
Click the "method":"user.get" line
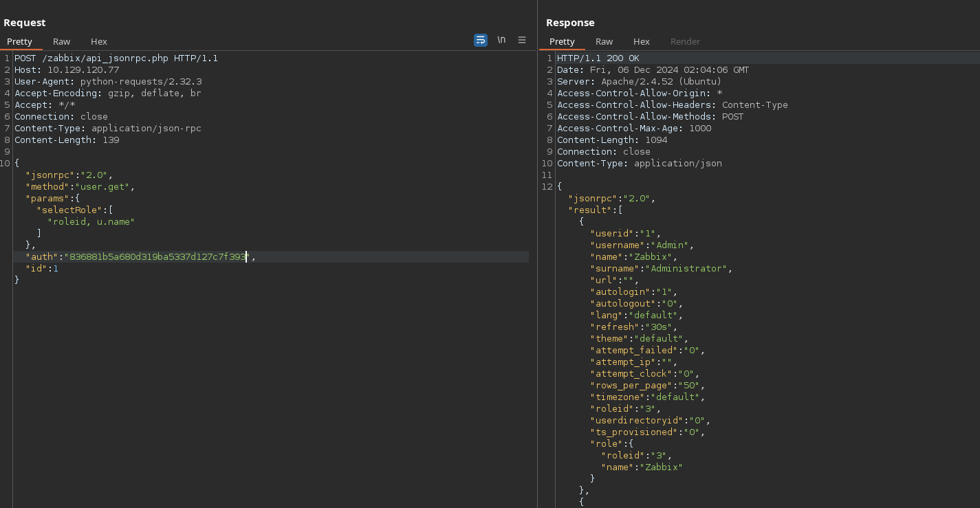click(80, 186)
